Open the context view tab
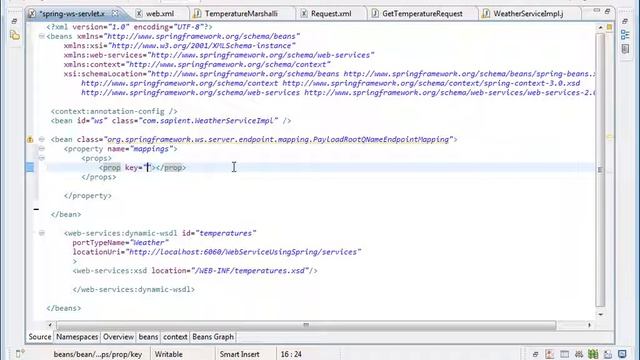 coord(175,337)
